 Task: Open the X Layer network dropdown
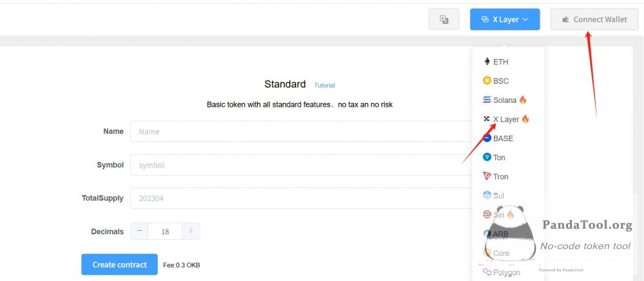coord(505,19)
